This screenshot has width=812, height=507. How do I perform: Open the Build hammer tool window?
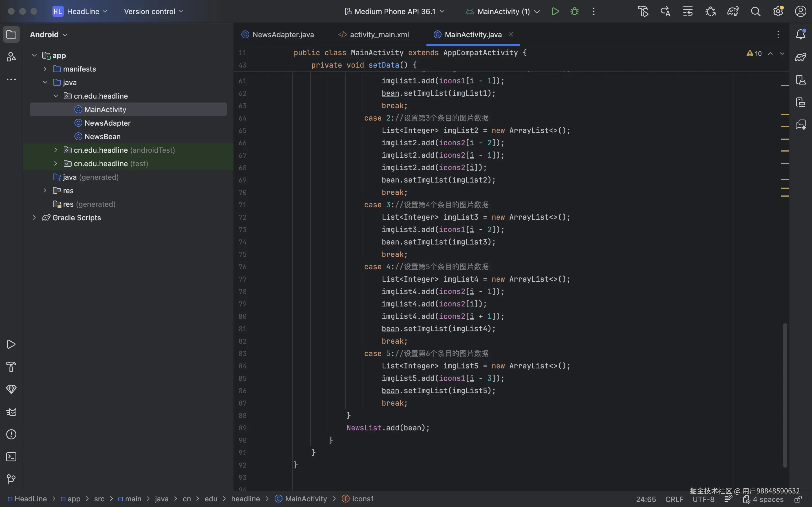(11, 367)
